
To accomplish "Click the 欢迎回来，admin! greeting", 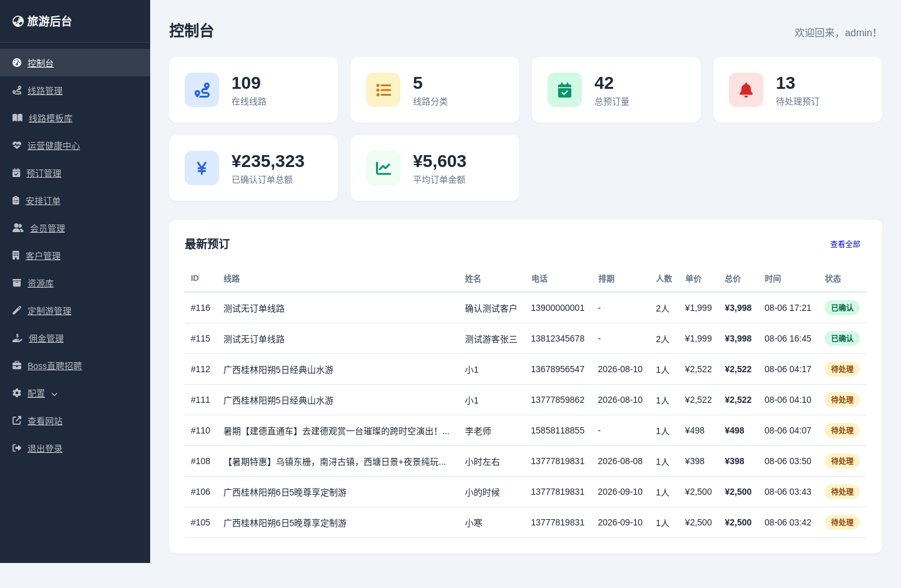I will [x=835, y=33].
